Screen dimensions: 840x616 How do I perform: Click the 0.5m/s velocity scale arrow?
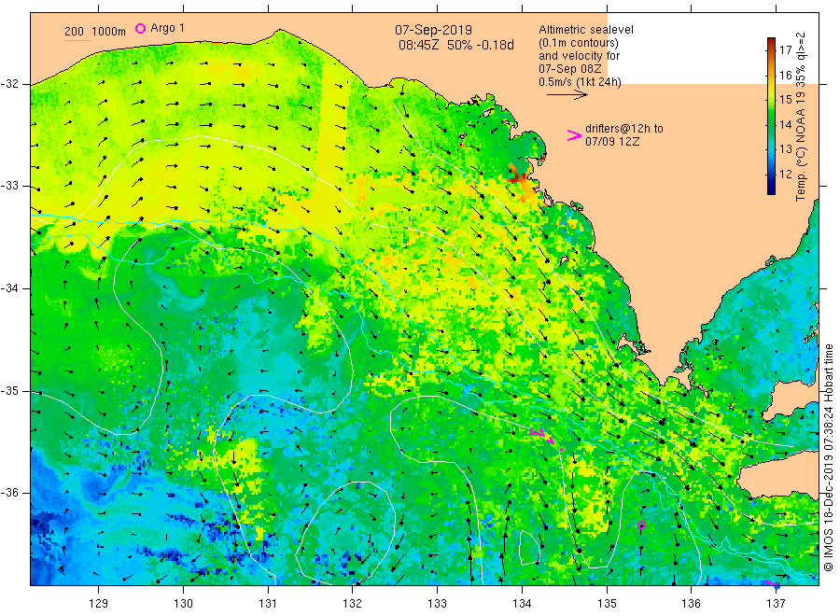[x=567, y=95]
